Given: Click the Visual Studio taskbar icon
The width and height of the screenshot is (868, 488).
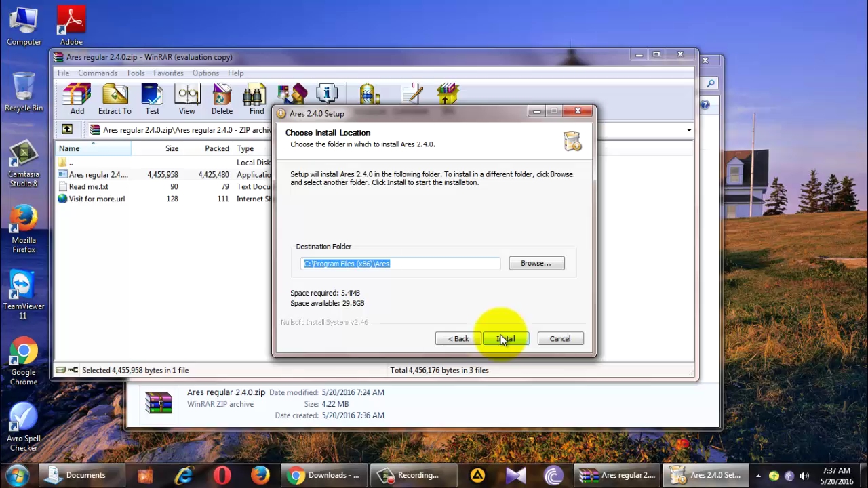Looking at the screenshot, I should [x=515, y=475].
